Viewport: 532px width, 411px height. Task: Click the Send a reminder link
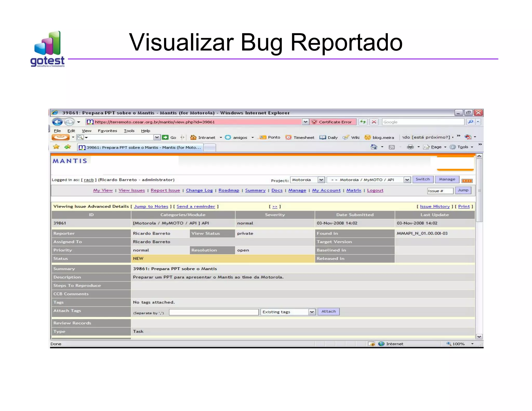click(196, 206)
